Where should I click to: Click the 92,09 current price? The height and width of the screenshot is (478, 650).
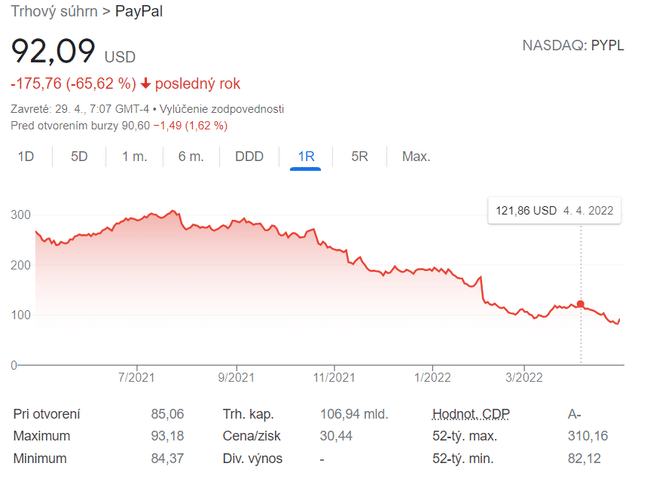tap(53, 50)
